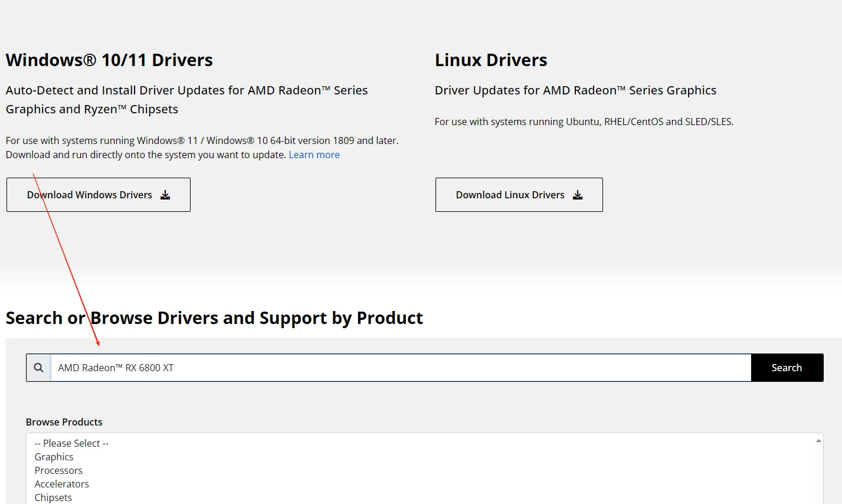
Task: Select Processors in Browse Products list
Action: click(58, 470)
